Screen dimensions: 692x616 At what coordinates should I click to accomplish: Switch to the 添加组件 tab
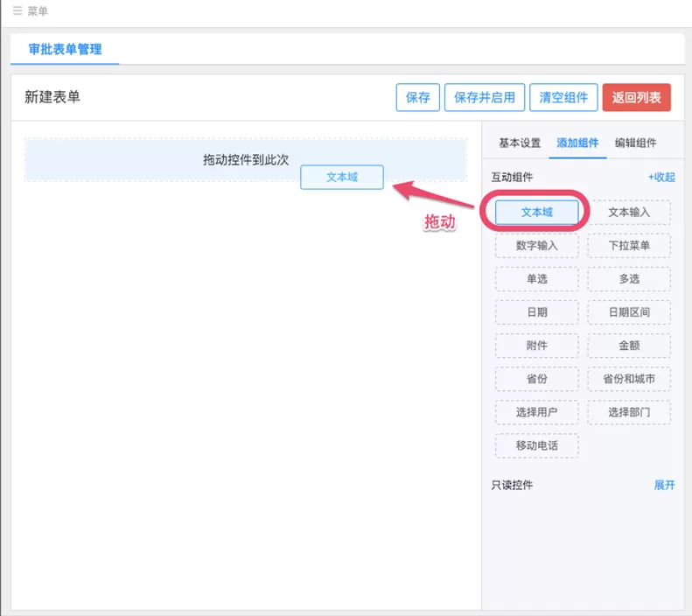(x=577, y=143)
